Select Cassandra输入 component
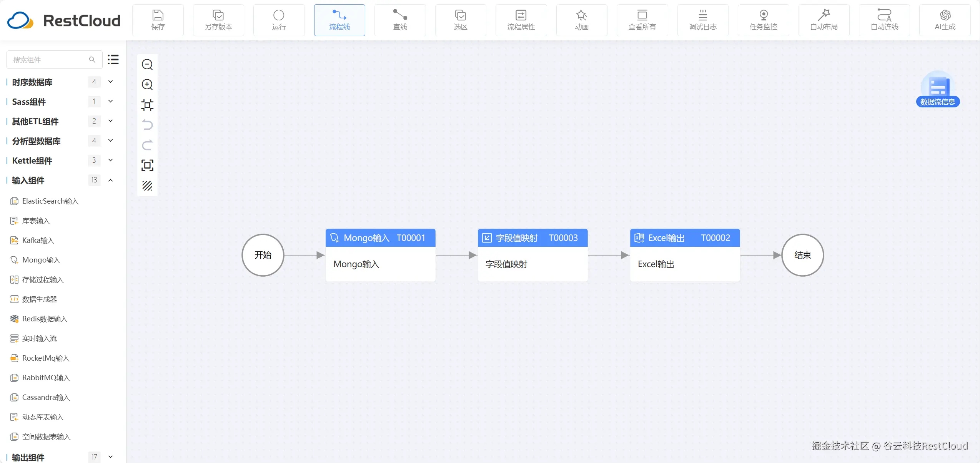The width and height of the screenshot is (980, 463). [x=40, y=397]
